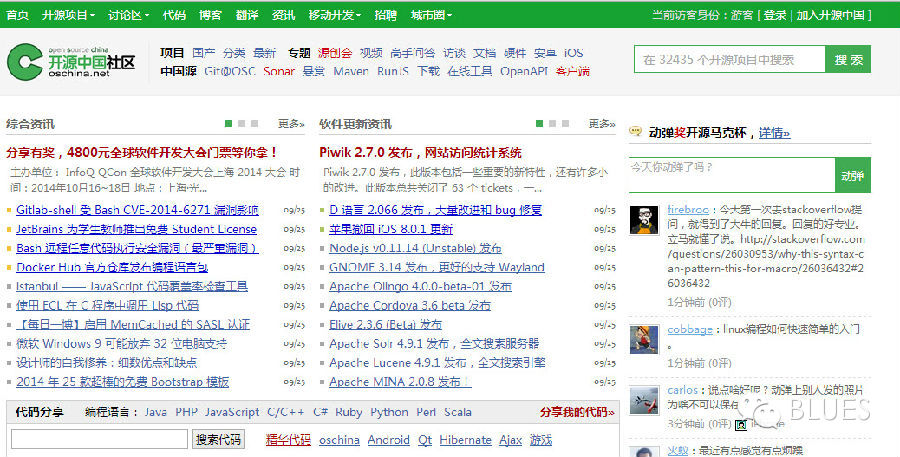Select first carousel dot in 综合资讯

228,123
